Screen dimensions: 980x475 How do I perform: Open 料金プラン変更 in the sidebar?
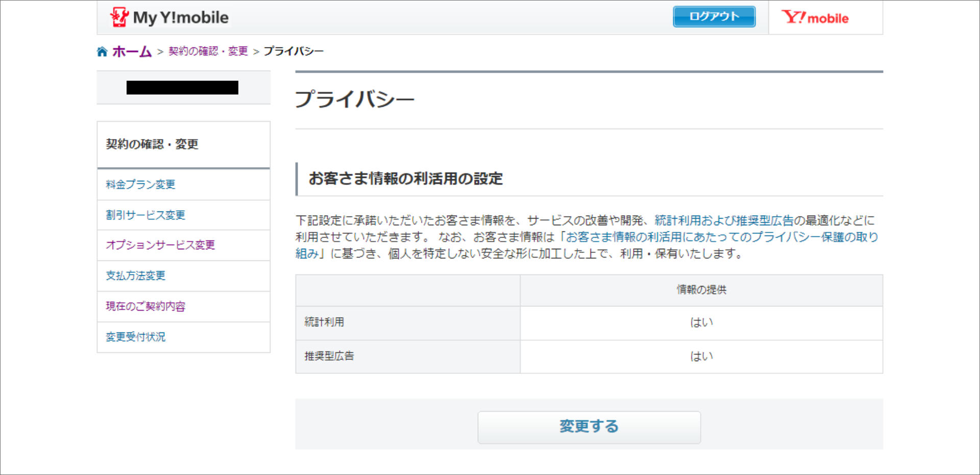click(x=140, y=184)
